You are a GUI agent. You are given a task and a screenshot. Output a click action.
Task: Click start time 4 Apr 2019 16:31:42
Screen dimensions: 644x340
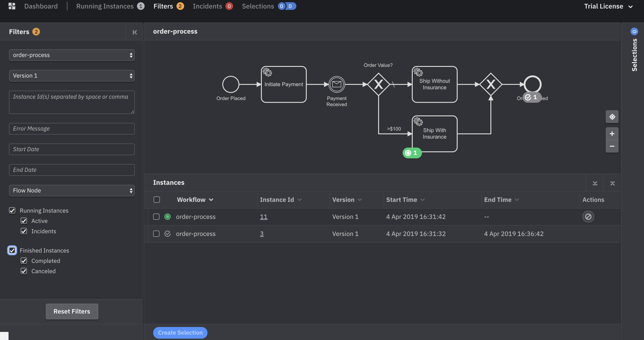(416, 216)
